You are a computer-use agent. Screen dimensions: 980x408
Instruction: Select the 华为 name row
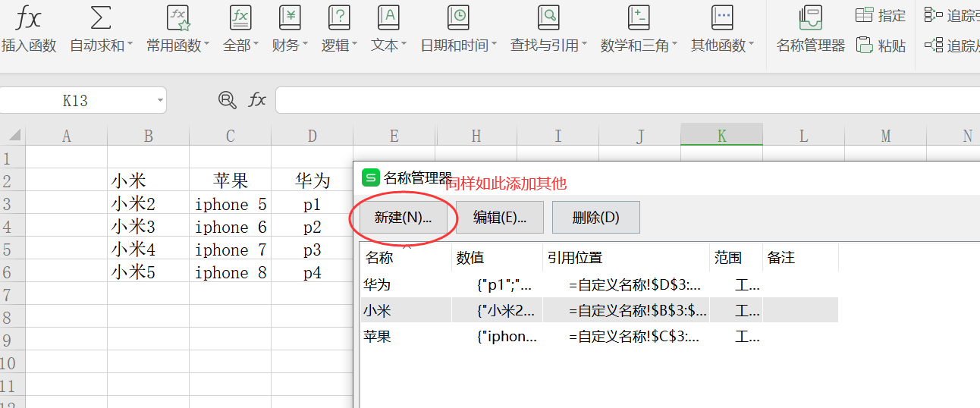point(599,285)
